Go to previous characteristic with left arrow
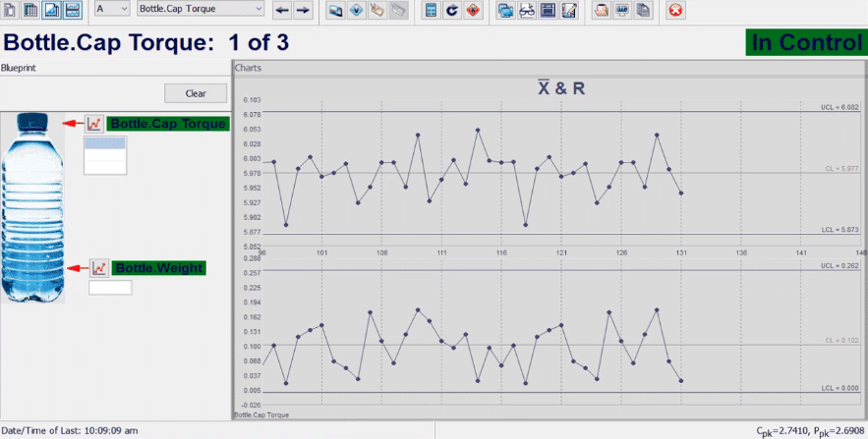This screenshot has width=868, height=439. click(x=282, y=10)
